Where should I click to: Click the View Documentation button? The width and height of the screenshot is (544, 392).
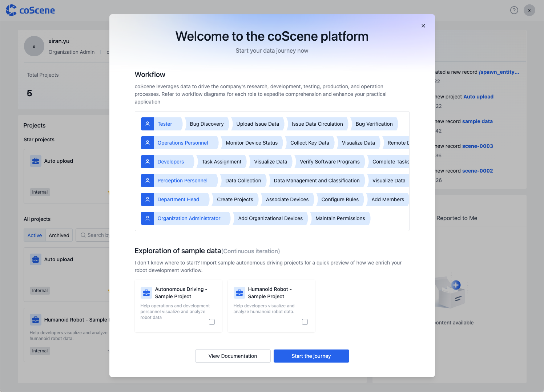[233, 356]
